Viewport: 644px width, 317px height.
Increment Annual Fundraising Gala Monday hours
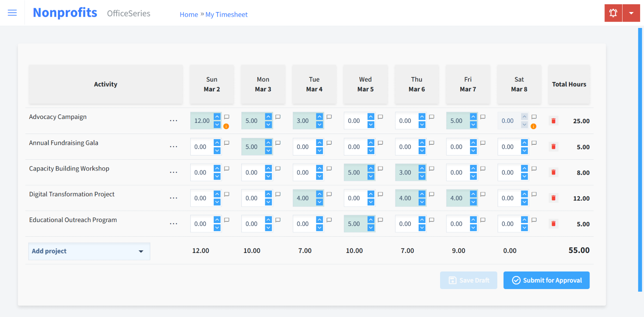click(x=267, y=143)
